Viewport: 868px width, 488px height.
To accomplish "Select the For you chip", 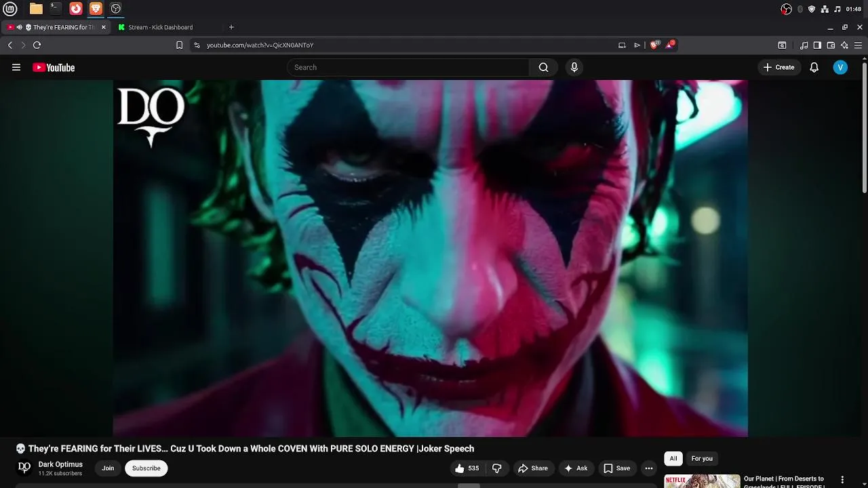I will [702, 459].
